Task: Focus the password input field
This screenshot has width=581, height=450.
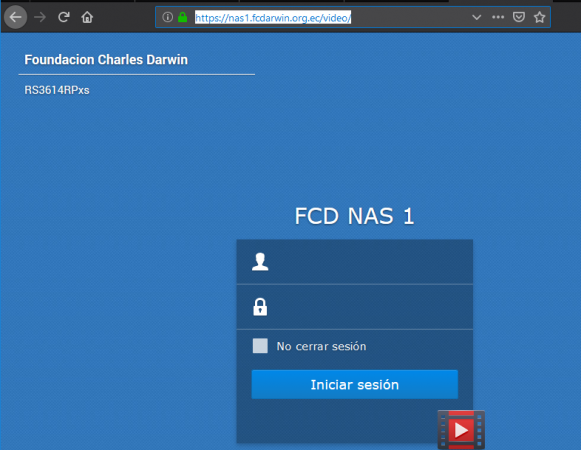Action: (355, 307)
